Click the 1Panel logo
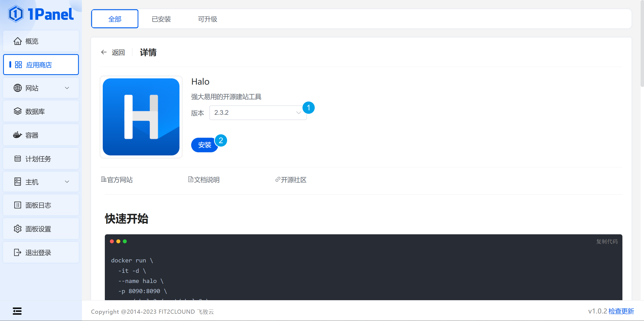The image size is (644, 321). point(41,14)
